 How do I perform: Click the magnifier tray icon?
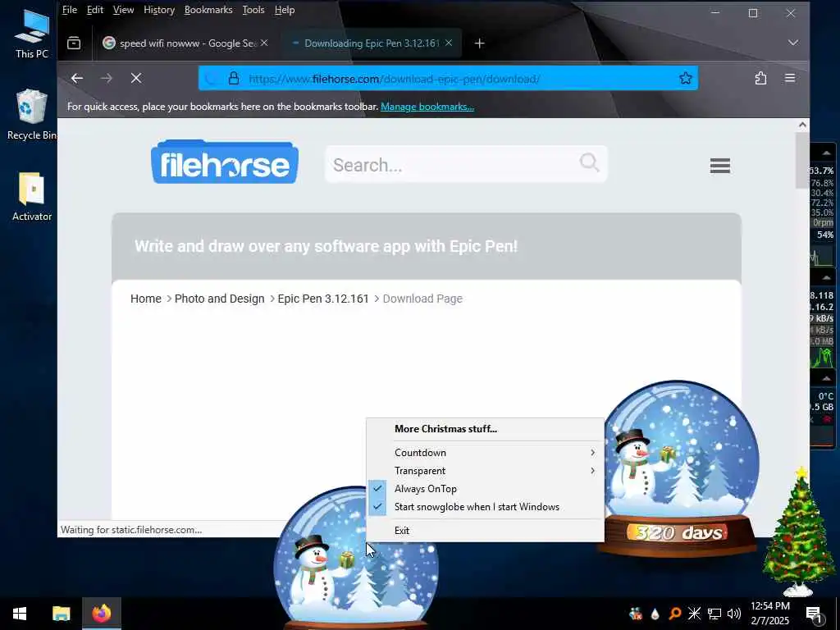(674, 614)
